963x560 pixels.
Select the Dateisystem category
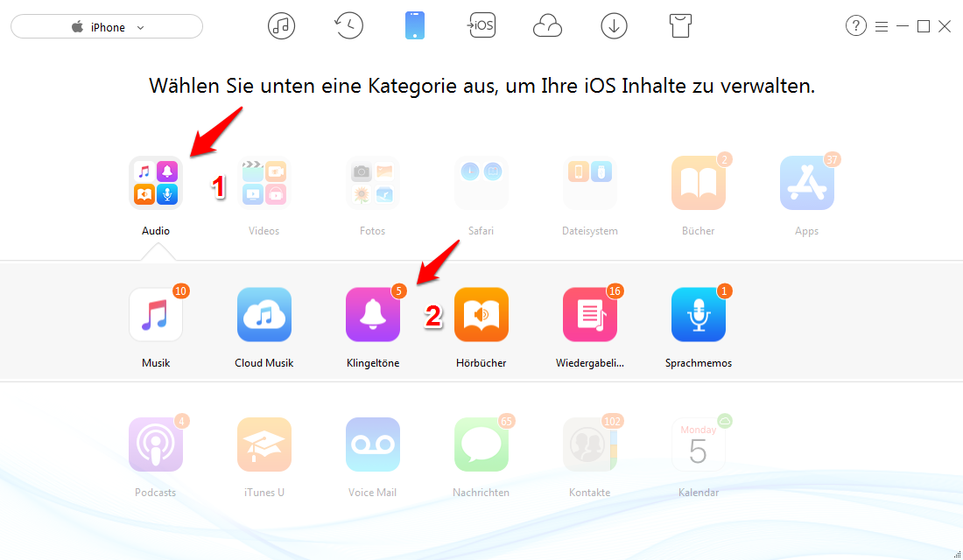589,183
